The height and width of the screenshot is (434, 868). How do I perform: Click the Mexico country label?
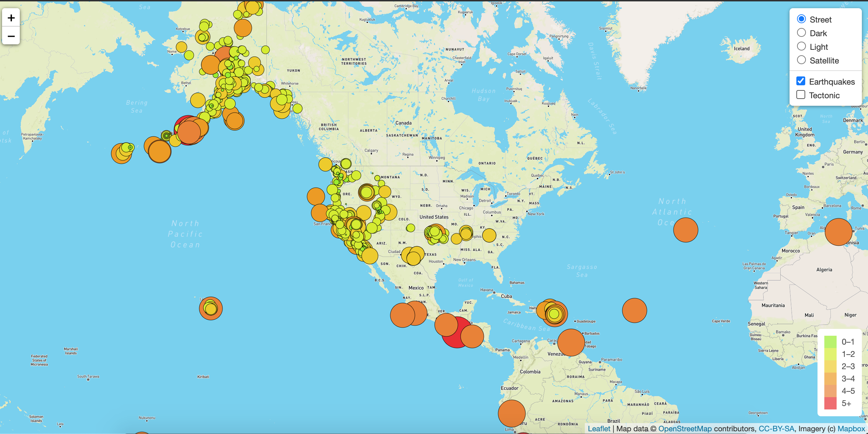coord(416,288)
